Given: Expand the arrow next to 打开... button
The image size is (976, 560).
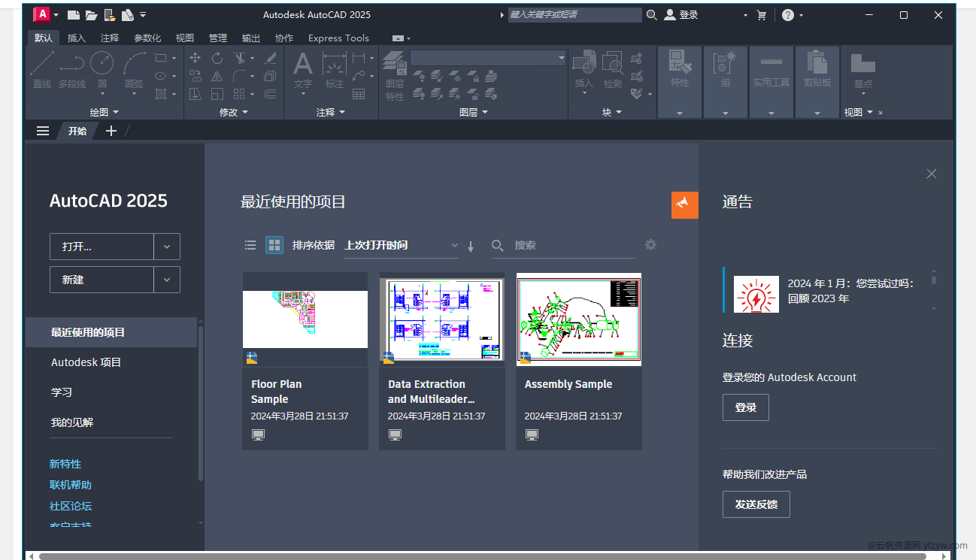Looking at the screenshot, I should [x=167, y=247].
